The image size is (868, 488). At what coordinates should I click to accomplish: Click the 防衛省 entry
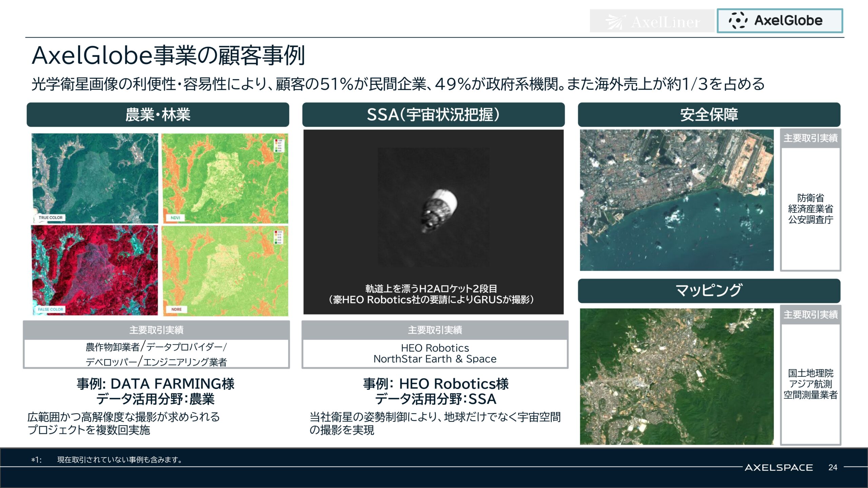pyautogui.click(x=811, y=198)
